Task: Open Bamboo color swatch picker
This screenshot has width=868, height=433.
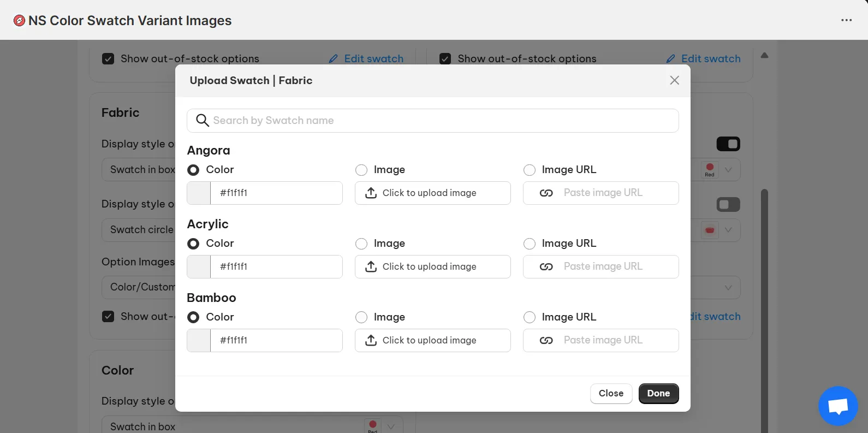Action: click(x=199, y=341)
